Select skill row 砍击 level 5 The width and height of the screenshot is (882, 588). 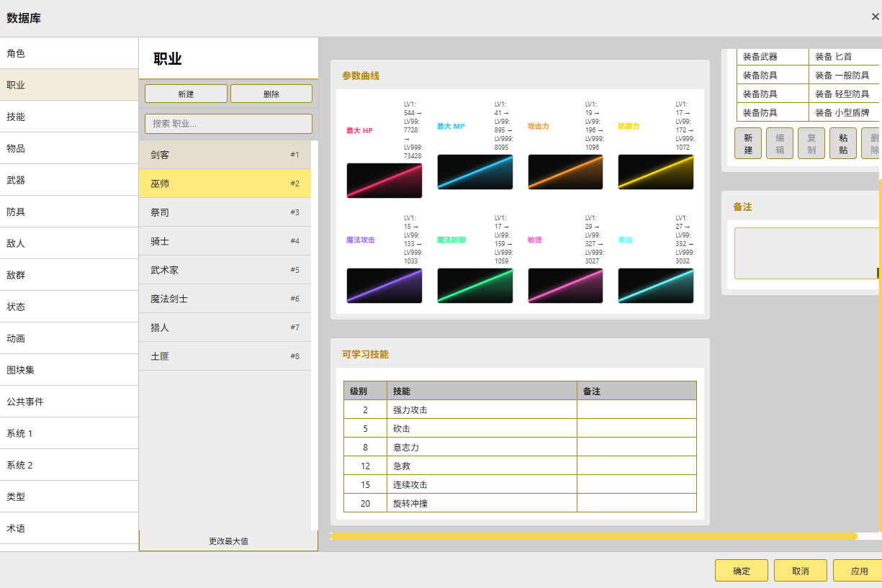520,428
